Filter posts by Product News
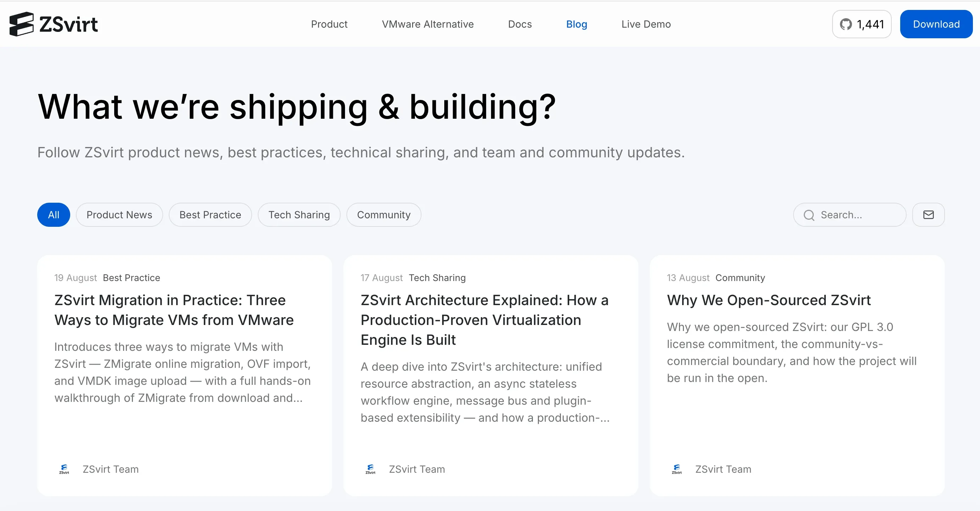 (119, 215)
